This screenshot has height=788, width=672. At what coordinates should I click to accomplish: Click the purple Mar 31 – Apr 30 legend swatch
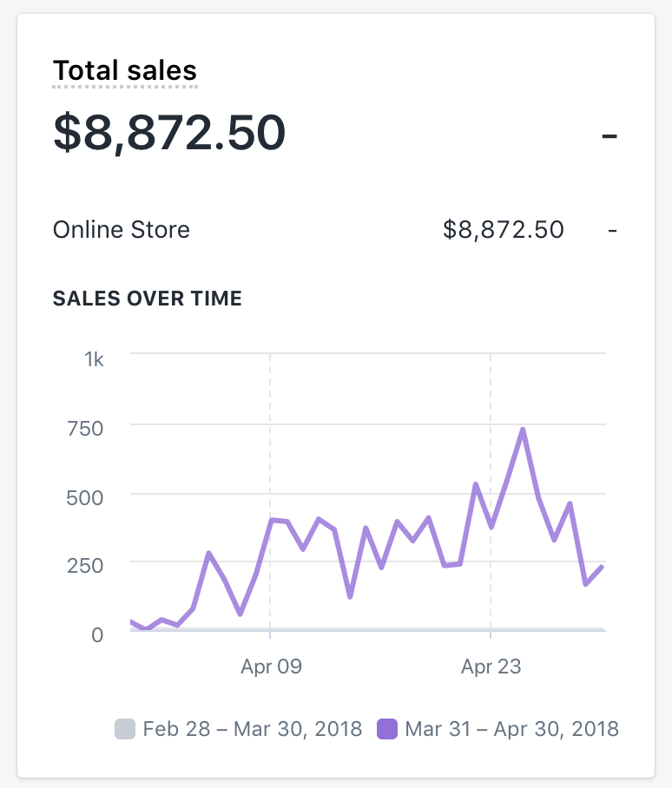387,728
